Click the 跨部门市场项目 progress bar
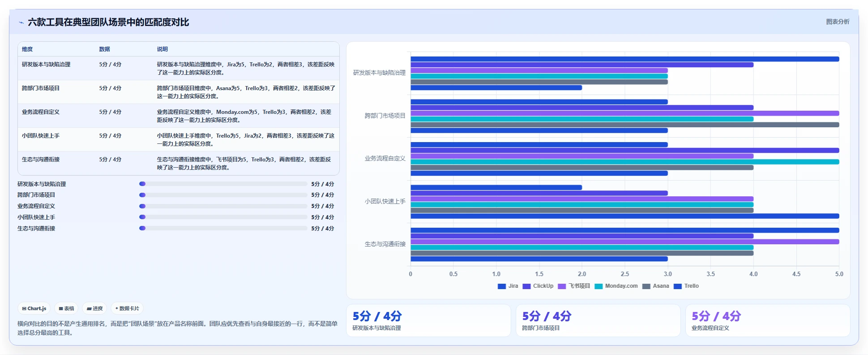 tap(223, 195)
